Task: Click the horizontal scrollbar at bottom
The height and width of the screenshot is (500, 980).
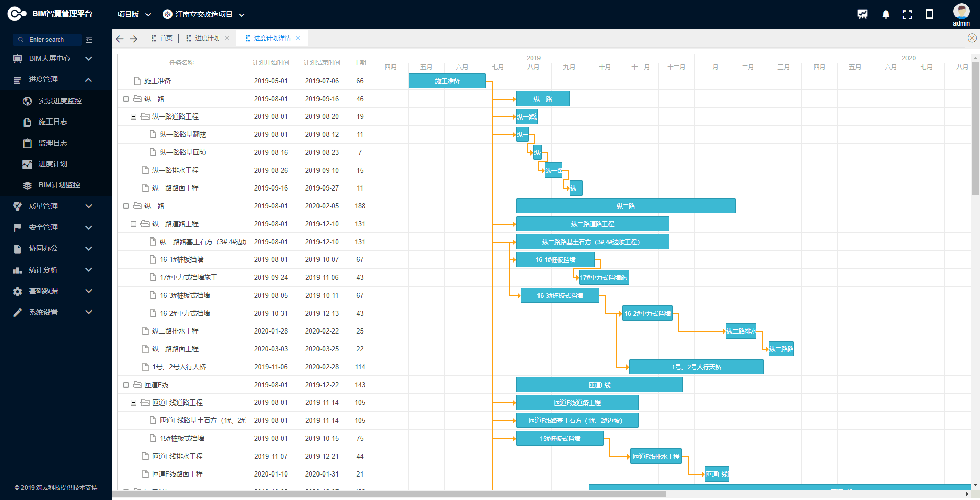Action: [x=389, y=494]
